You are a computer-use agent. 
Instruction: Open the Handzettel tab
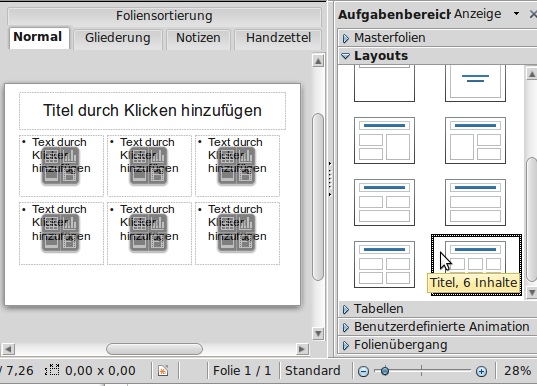click(278, 38)
